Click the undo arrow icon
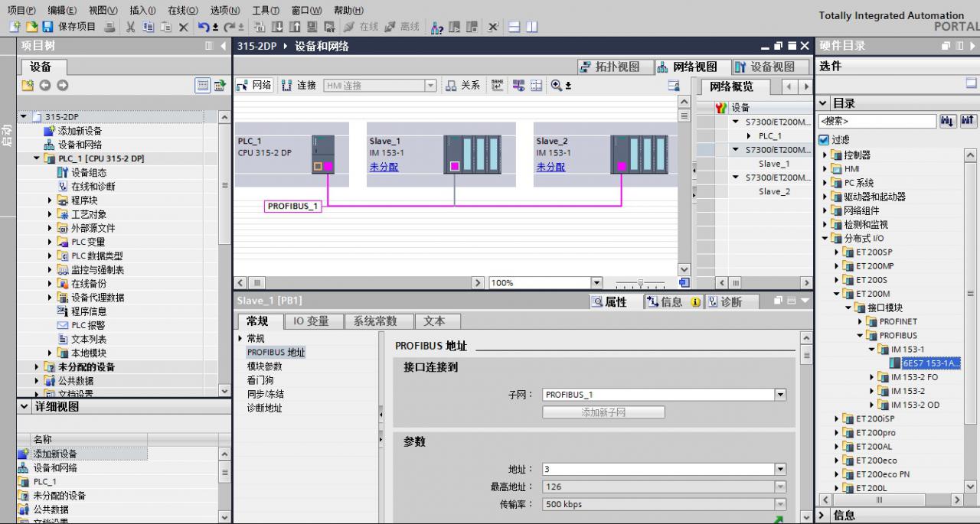The image size is (980, 524). click(204, 27)
